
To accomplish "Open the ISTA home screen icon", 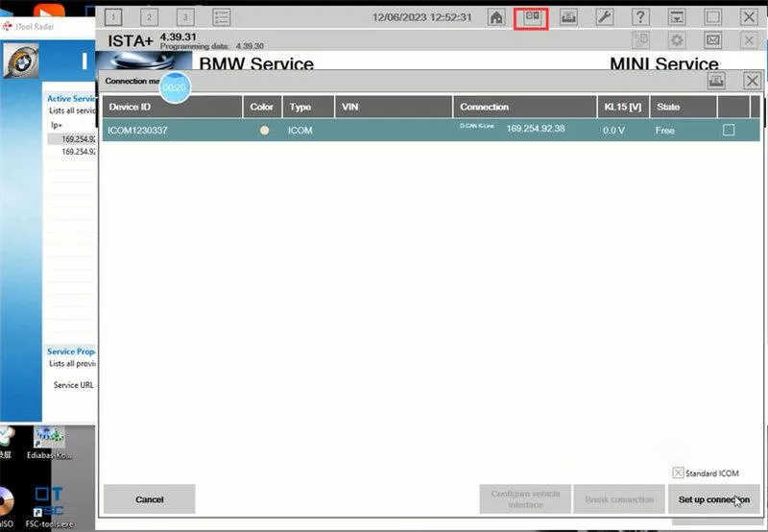I will point(496,17).
